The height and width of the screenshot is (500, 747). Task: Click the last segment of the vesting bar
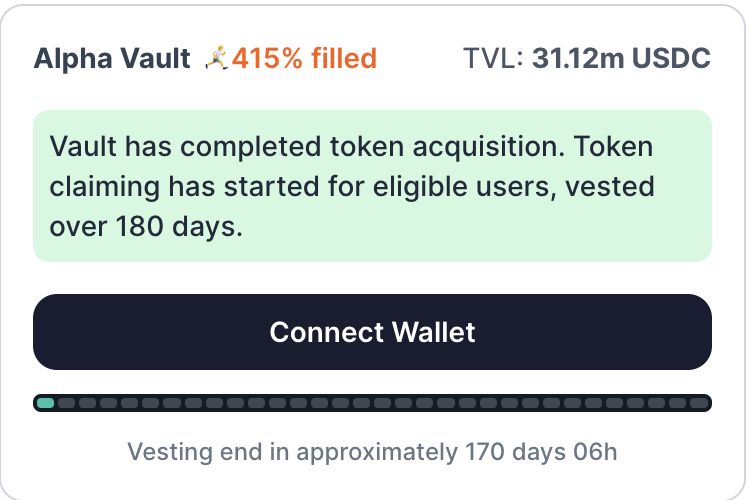click(x=699, y=403)
